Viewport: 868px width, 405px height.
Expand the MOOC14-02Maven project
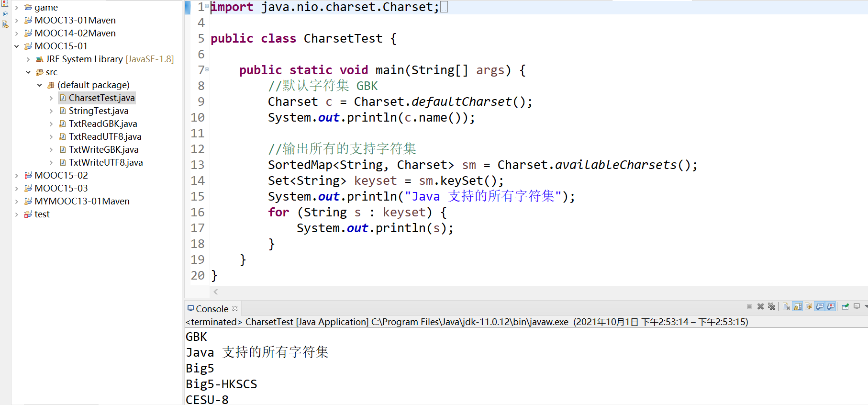(17, 34)
